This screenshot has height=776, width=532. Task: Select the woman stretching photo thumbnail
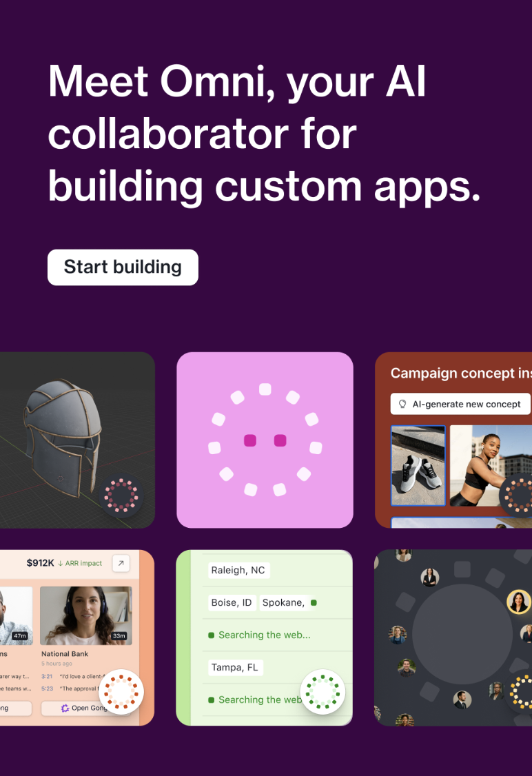[491, 466]
